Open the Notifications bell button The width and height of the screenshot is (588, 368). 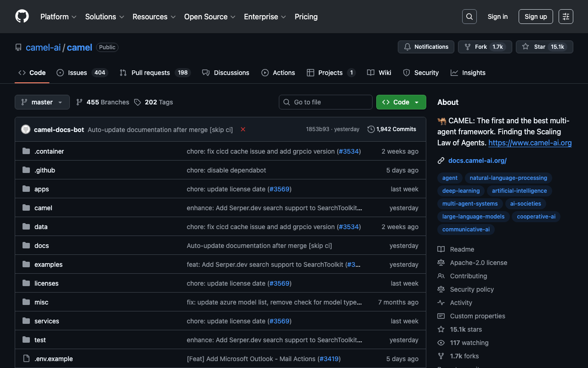426,47
